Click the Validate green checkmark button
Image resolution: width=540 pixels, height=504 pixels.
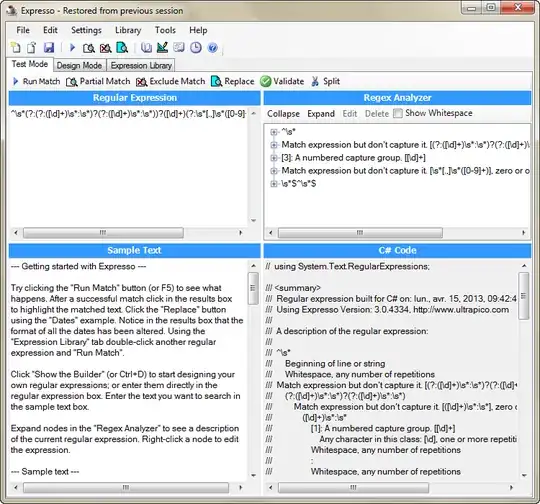click(282, 81)
